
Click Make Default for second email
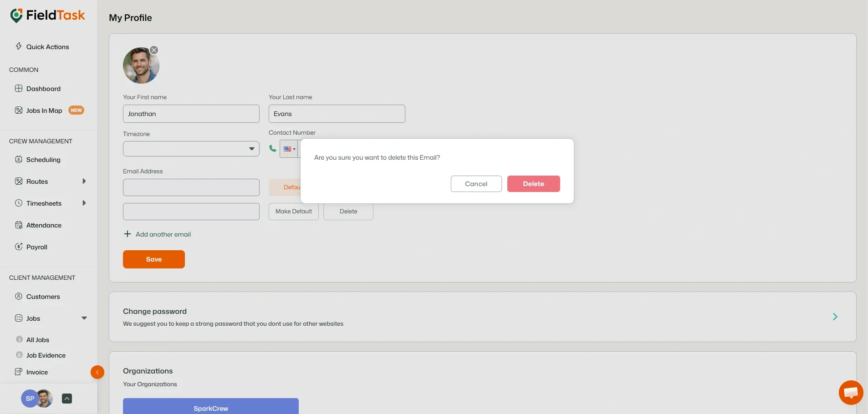pos(294,212)
